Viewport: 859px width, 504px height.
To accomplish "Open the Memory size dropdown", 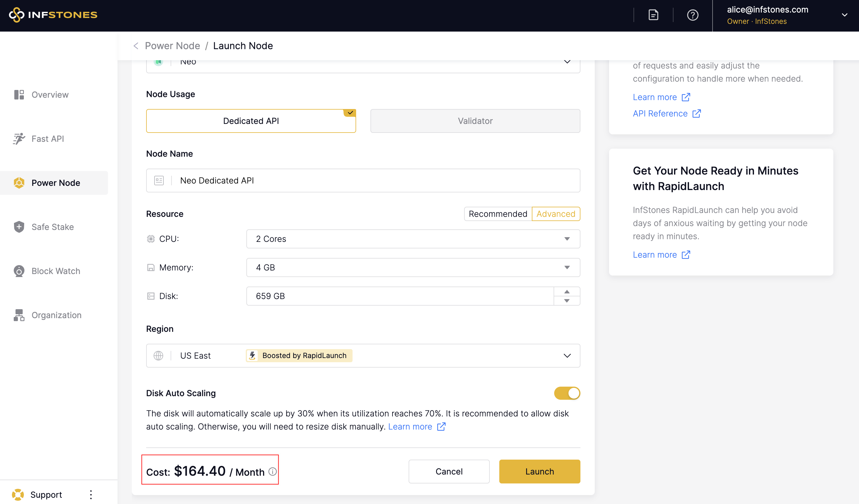I will tap(413, 267).
